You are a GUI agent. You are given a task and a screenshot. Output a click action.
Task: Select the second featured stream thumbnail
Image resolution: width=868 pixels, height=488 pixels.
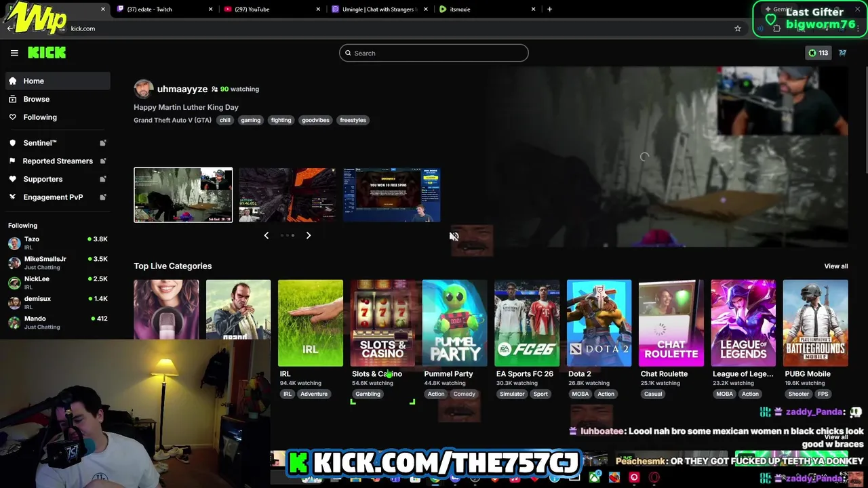point(288,195)
